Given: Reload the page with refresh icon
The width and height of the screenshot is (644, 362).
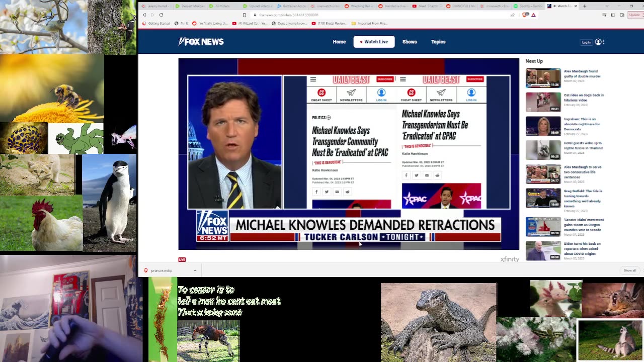Looking at the screenshot, I should 161,15.
